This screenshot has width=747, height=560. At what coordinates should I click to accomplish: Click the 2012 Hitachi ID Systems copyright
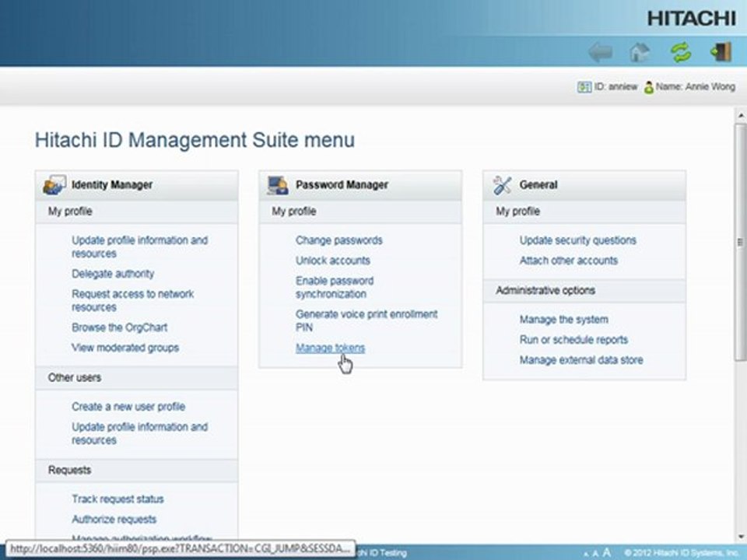[682, 553]
